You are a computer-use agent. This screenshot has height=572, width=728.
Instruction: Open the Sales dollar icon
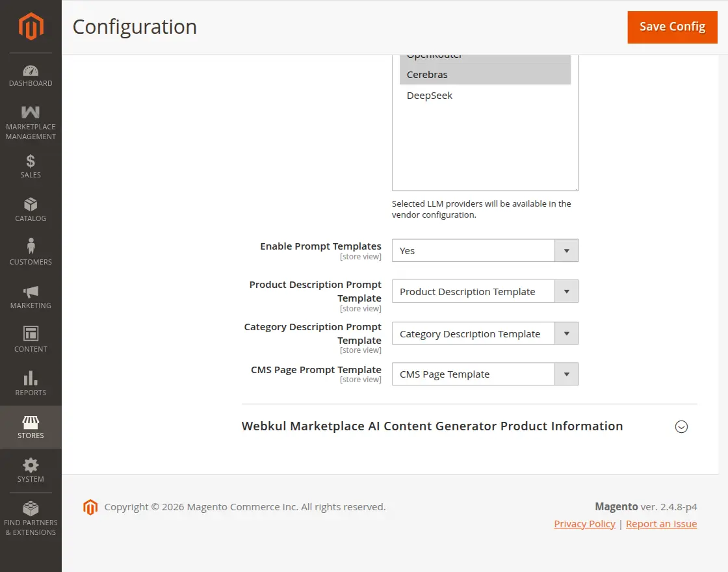tap(31, 161)
